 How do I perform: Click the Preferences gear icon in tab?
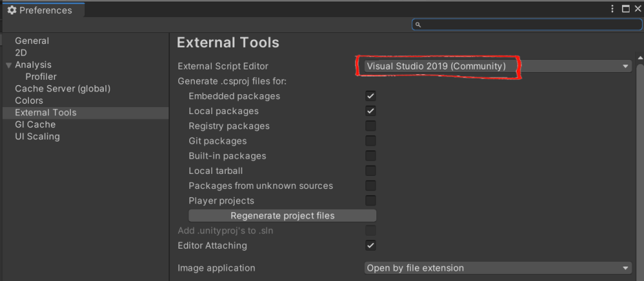tap(12, 10)
